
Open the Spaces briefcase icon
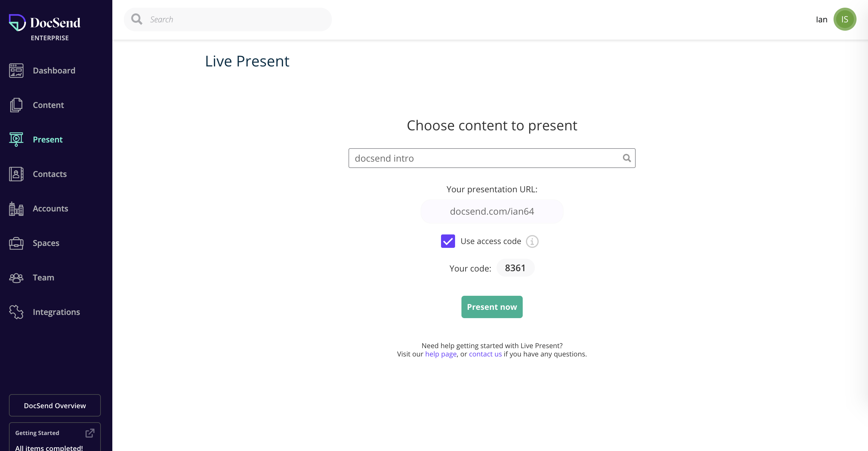(16, 243)
